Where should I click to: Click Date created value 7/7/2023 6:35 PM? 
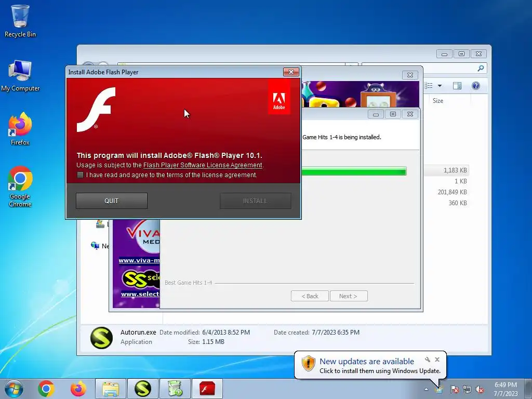(336, 332)
